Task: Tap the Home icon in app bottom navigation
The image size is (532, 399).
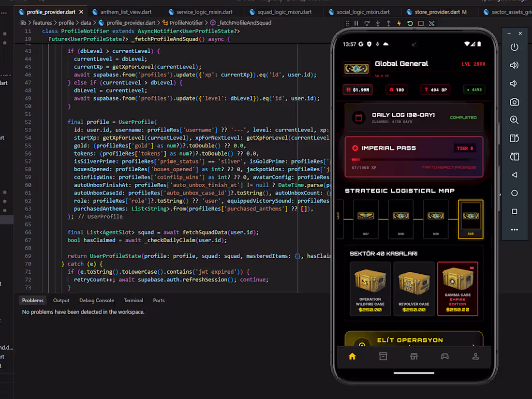Action: pyautogui.click(x=352, y=356)
